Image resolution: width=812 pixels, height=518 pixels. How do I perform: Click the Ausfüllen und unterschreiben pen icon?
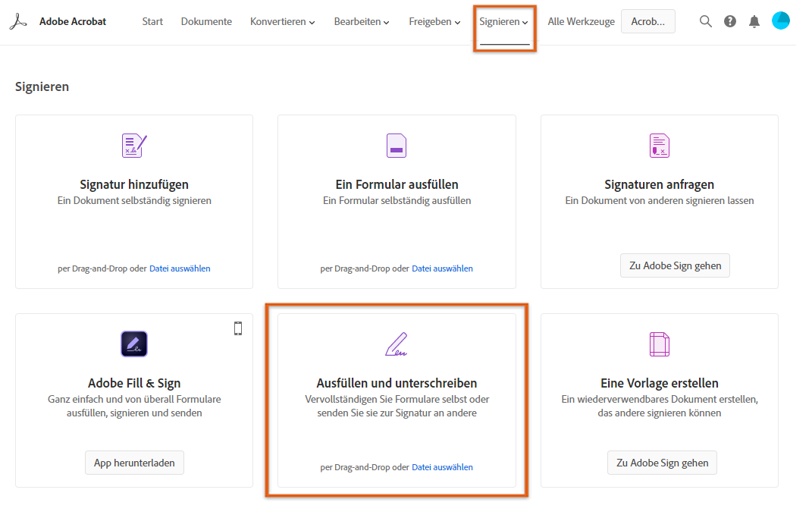pos(396,344)
